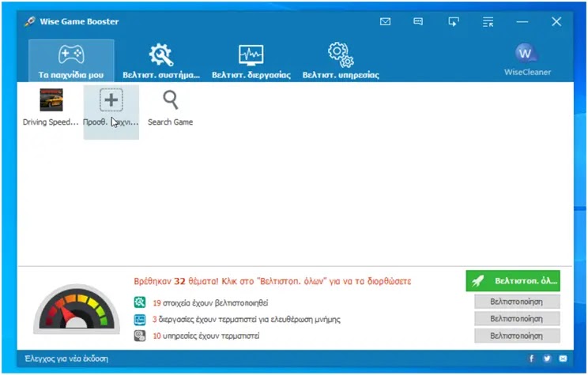
Task: Launch the Driving Speed game thumbnail
Action: click(51, 100)
